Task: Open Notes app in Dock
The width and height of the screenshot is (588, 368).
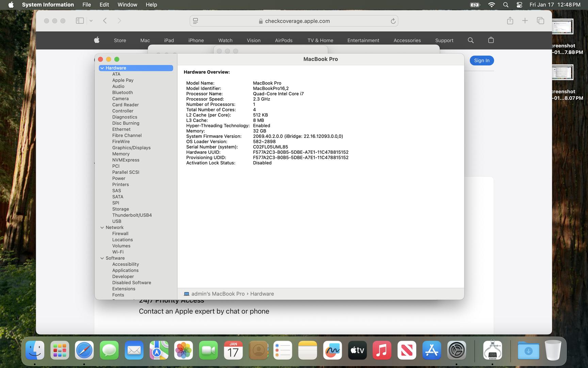Action: pos(308,350)
